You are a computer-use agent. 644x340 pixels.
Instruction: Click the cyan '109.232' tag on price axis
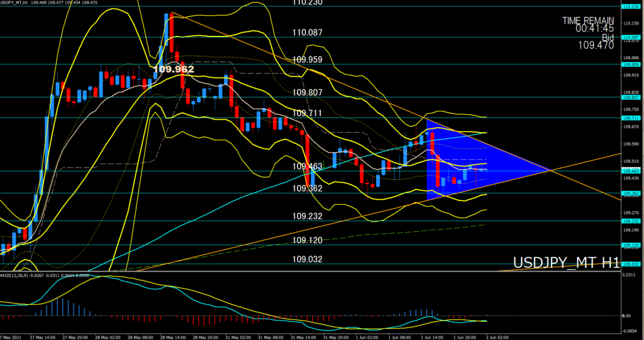tap(631, 221)
